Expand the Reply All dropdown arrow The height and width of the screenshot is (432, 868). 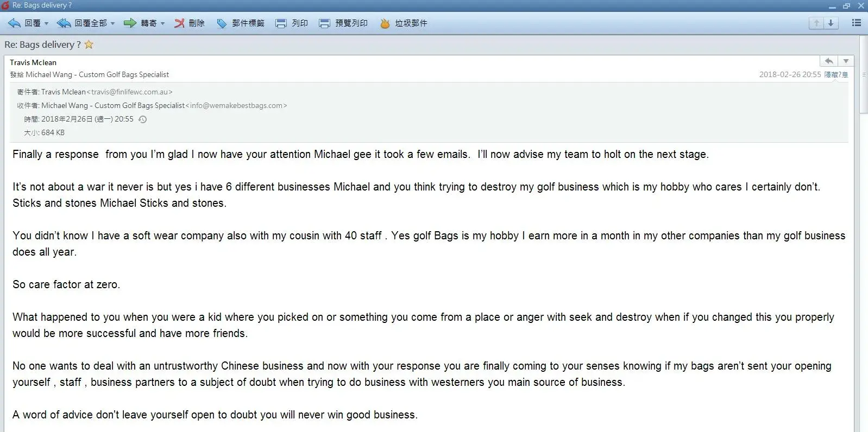pyautogui.click(x=113, y=23)
